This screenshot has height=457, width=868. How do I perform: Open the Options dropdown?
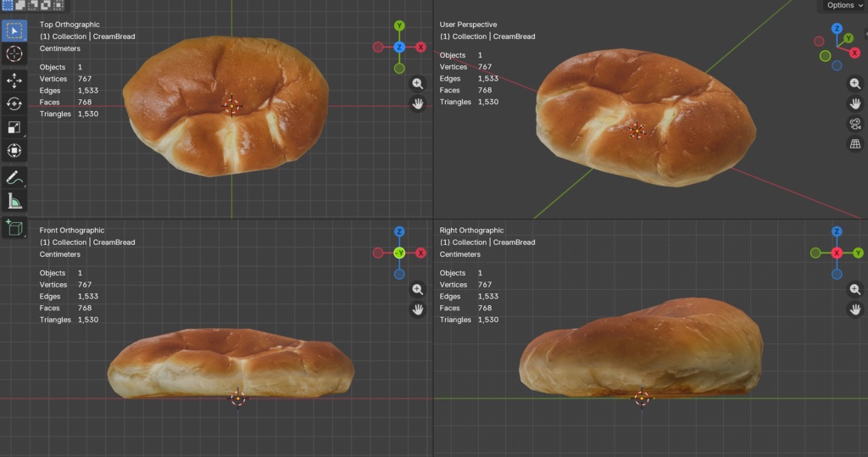pos(844,6)
